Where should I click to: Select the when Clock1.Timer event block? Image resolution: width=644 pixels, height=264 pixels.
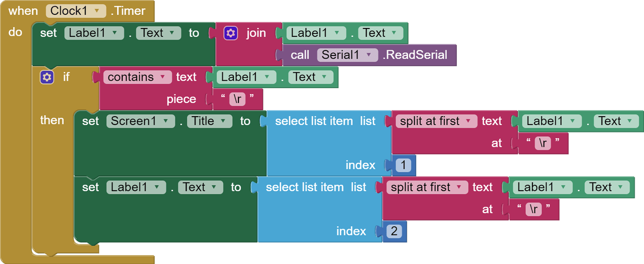pyautogui.click(x=23, y=11)
